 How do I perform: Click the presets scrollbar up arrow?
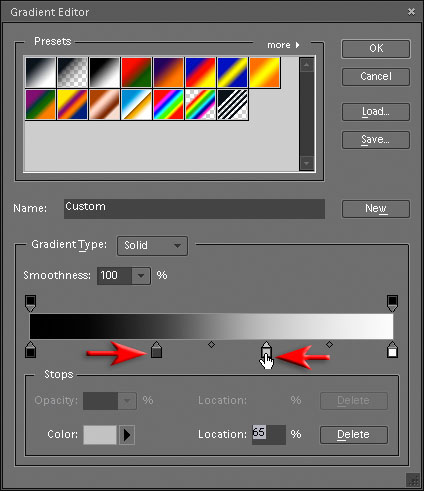pyautogui.click(x=307, y=65)
